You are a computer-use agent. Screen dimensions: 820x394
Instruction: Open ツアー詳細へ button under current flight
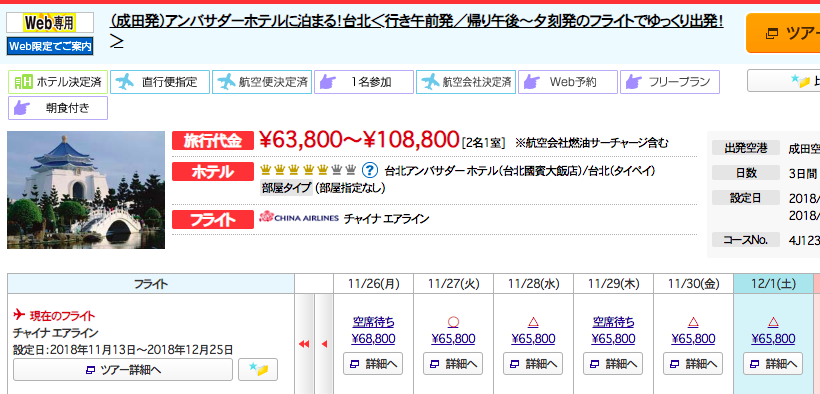point(123,369)
